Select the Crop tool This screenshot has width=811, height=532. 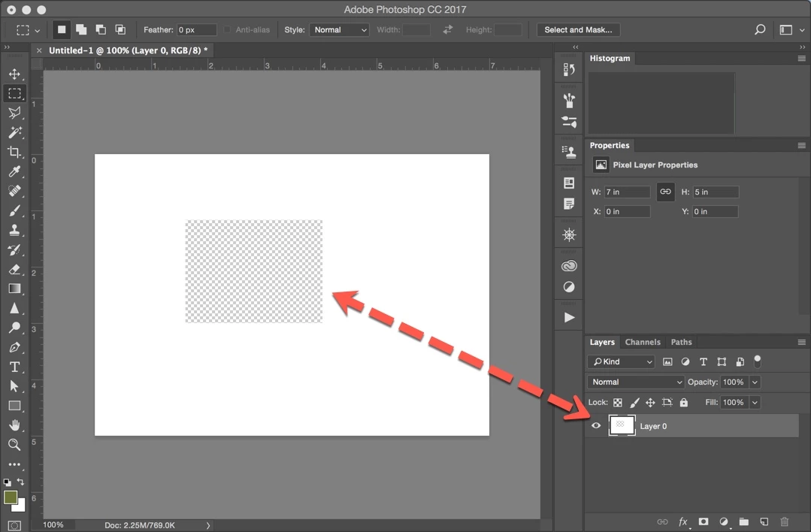point(14,152)
